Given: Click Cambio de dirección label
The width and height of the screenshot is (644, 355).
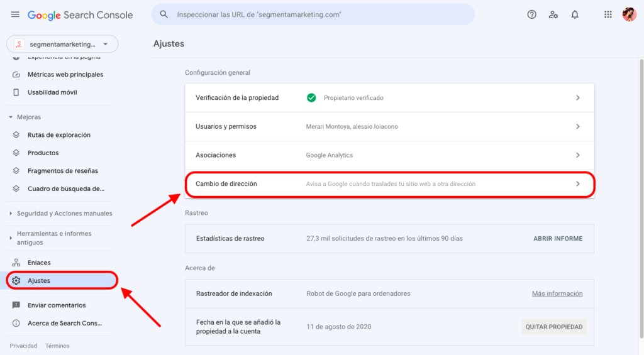Looking at the screenshot, I should tap(226, 184).
